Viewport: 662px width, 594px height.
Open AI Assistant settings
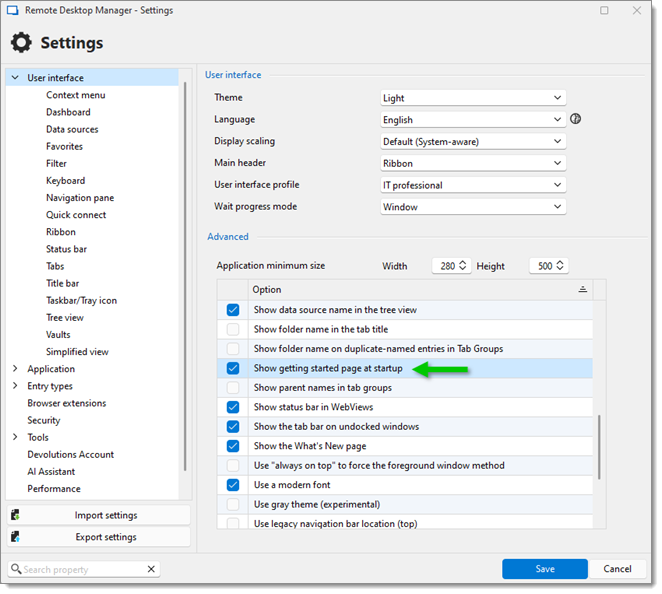(51, 472)
